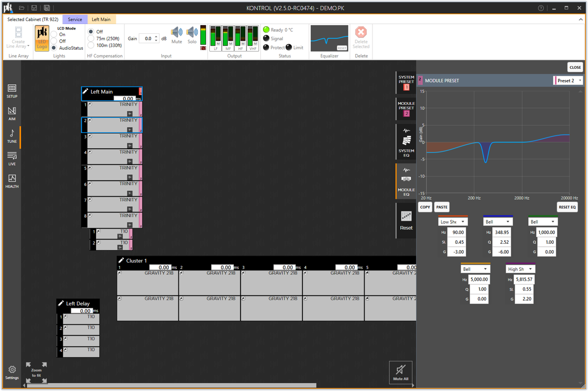Screen dimensions: 588x391
Task: Edit Left Main group name pencil
Action: pos(85,91)
